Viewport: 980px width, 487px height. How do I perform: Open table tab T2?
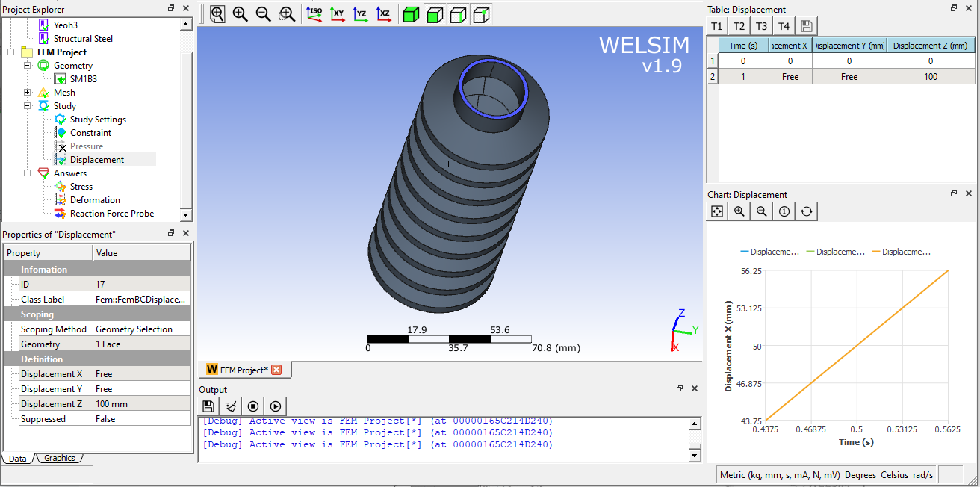click(739, 26)
